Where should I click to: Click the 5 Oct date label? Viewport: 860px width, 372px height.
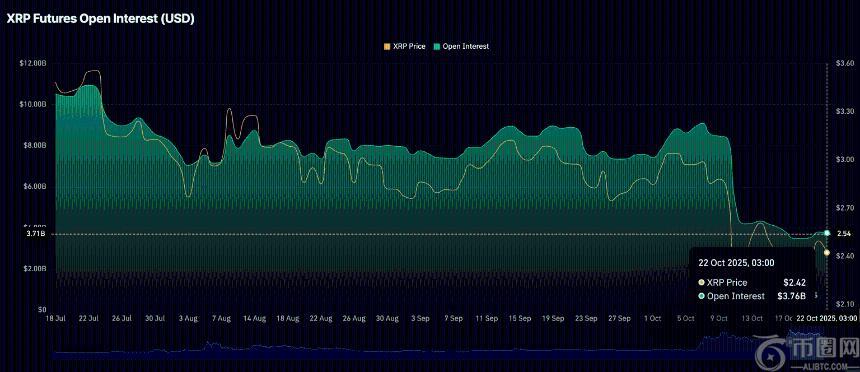click(686, 318)
